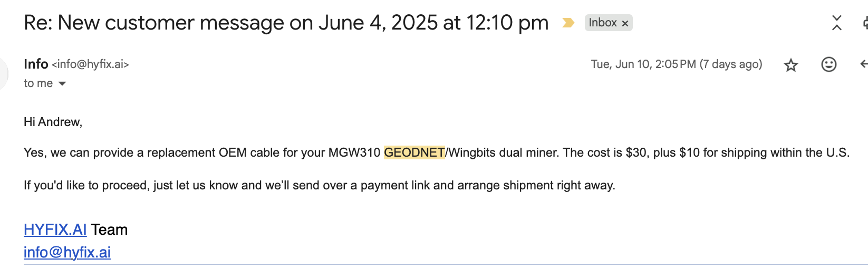Click the highlighted GEODNET word
The height and width of the screenshot is (268, 868).
(x=414, y=152)
